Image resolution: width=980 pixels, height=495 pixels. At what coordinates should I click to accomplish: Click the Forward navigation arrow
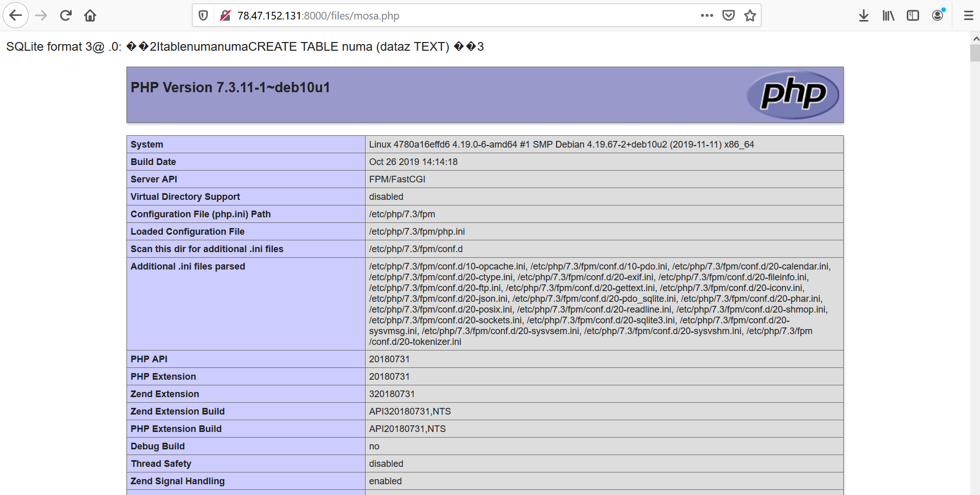coord(41,15)
